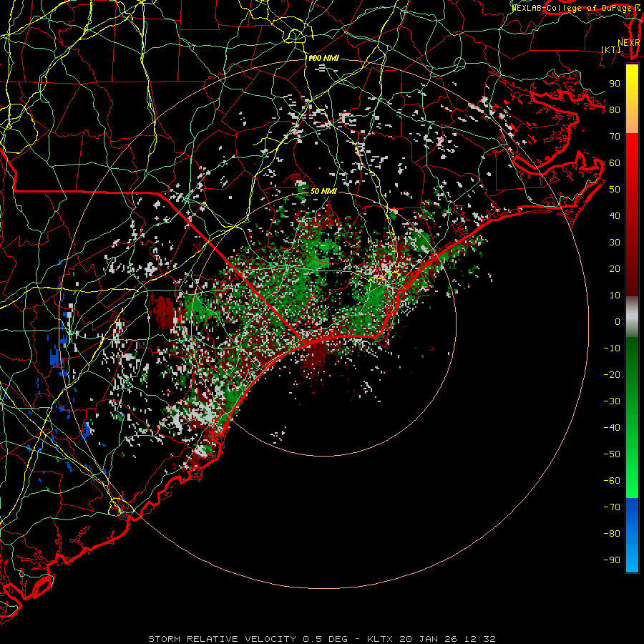This screenshot has width=644, height=644.
Task: Click the -50 scale label
Action: [612, 454]
